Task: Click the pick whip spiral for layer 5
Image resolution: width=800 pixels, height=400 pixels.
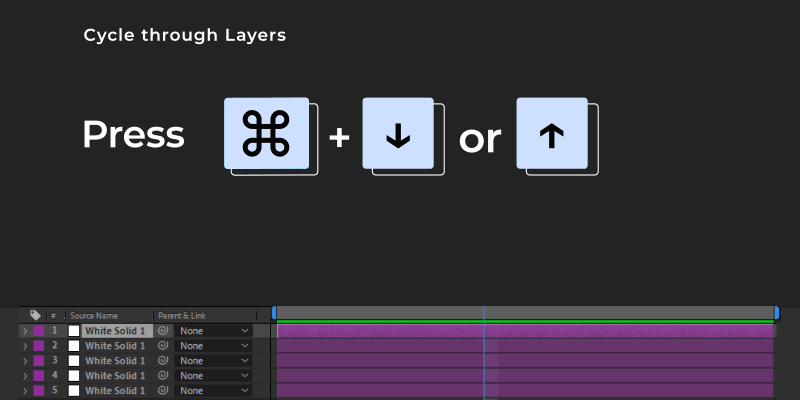Action: click(163, 390)
